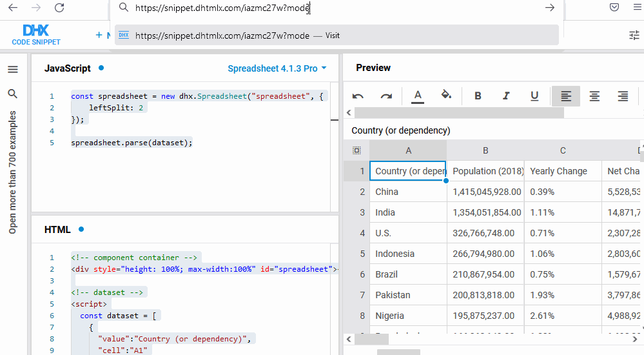Click cell 1,415,045,928.00
Image resolution: width=644 pixels, height=355 pixels.
[485, 192]
